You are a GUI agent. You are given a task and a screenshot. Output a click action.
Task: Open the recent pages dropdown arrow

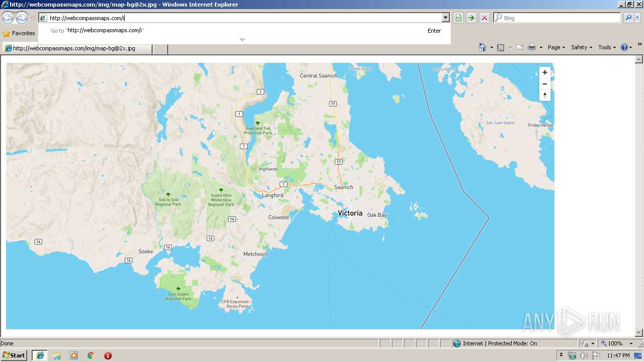pos(33,18)
